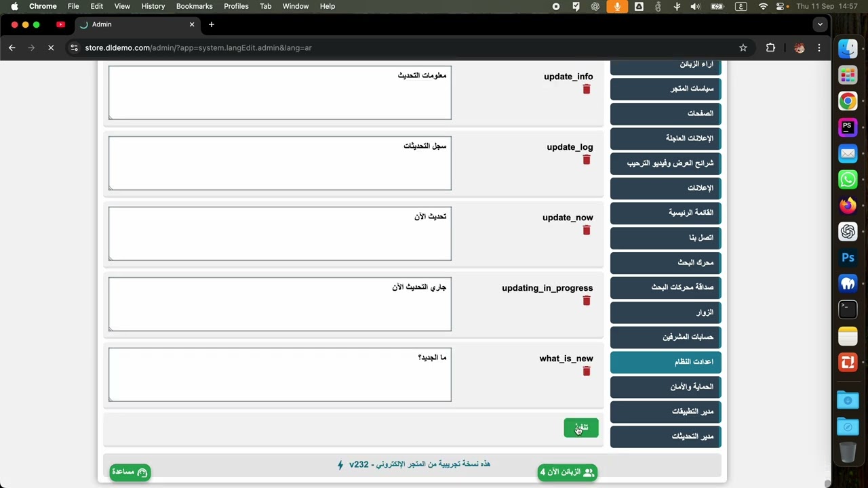868x488 pixels.
Task: Open Firefox from the dock
Action: click(848, 205)
